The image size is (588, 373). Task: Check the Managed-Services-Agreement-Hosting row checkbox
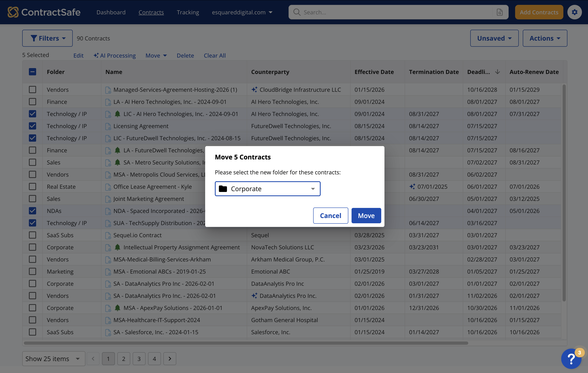33,90
